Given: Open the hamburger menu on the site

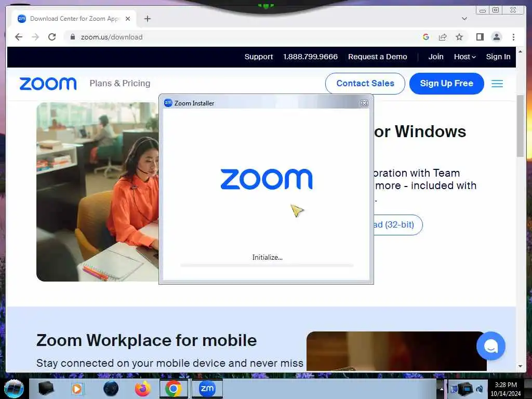Looking at the screenshot, I should [497, 84].
